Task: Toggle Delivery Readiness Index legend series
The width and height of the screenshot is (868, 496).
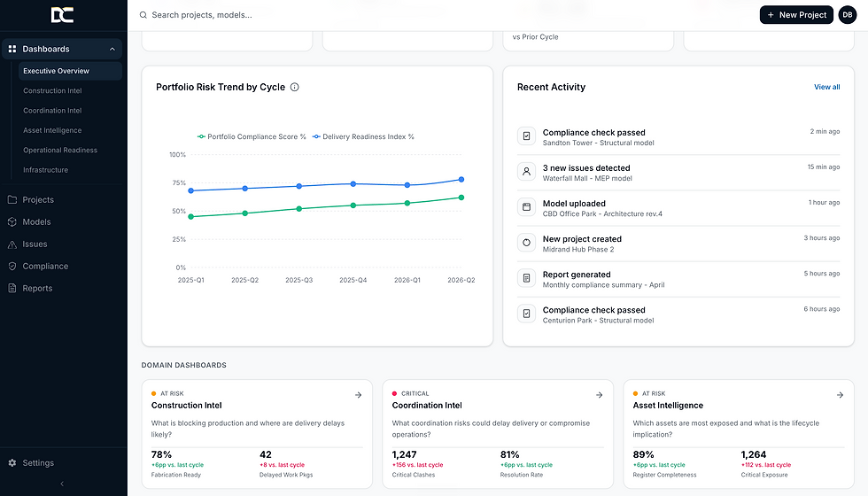Action: (364, 136)
